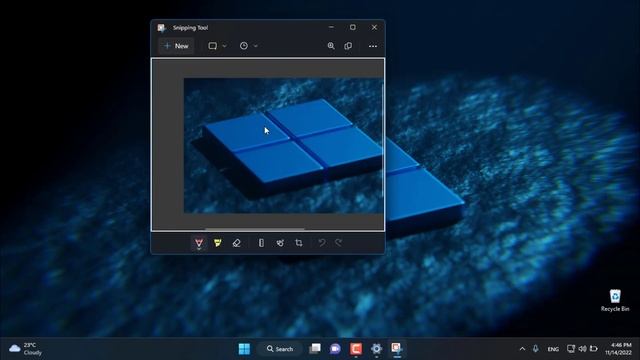640x360 pixels.
Task: Expand the snipping mode dropdown arrow
Action: [224, 46]
